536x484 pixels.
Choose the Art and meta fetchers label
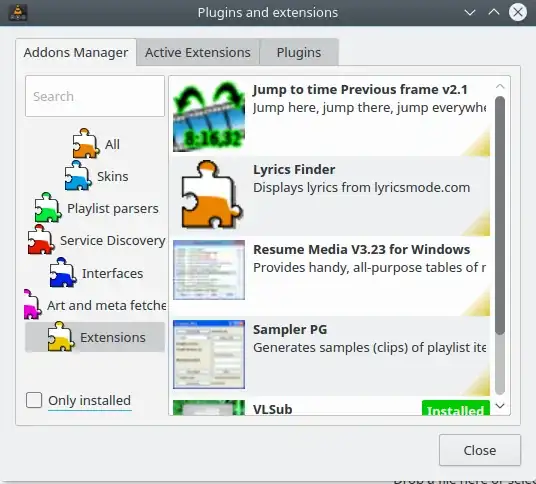[x=107, y=306]
